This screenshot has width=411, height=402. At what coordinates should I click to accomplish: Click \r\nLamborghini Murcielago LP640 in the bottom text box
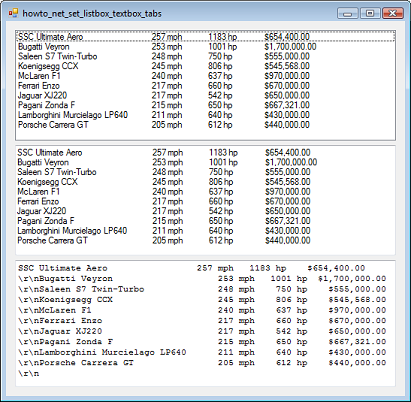102,352
